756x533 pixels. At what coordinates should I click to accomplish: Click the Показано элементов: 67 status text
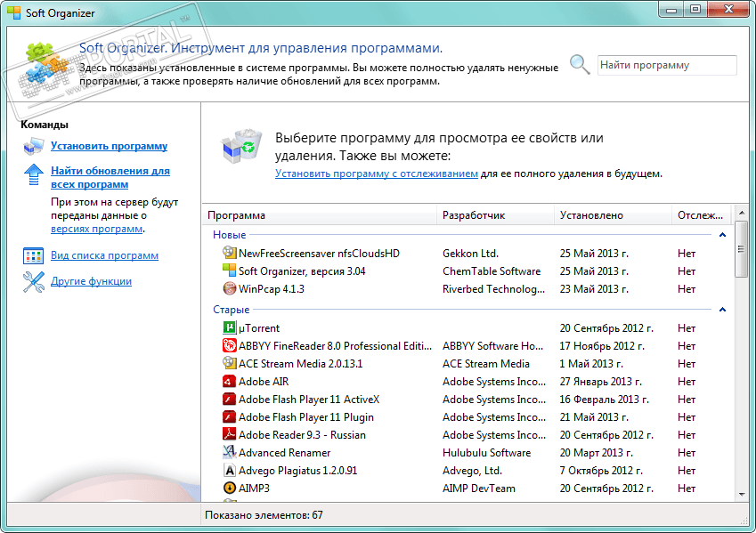tap(264, 515)
